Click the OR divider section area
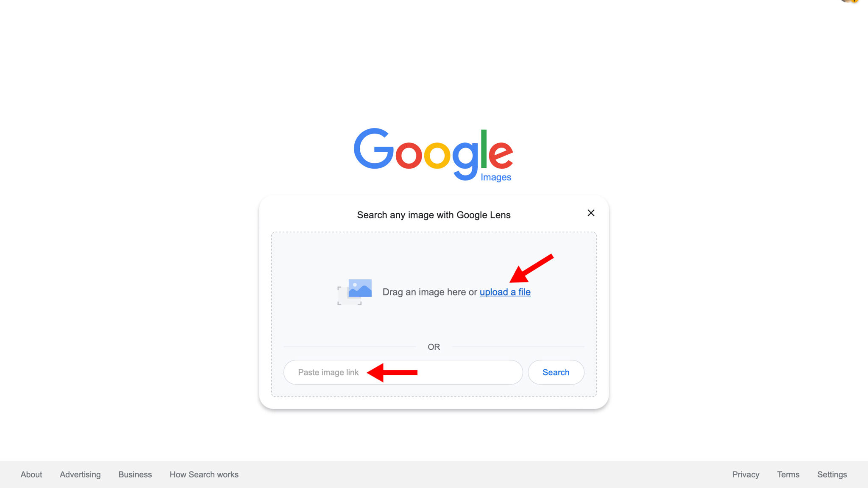This screenshot has width=868, height=488. [x=434, y=347]
